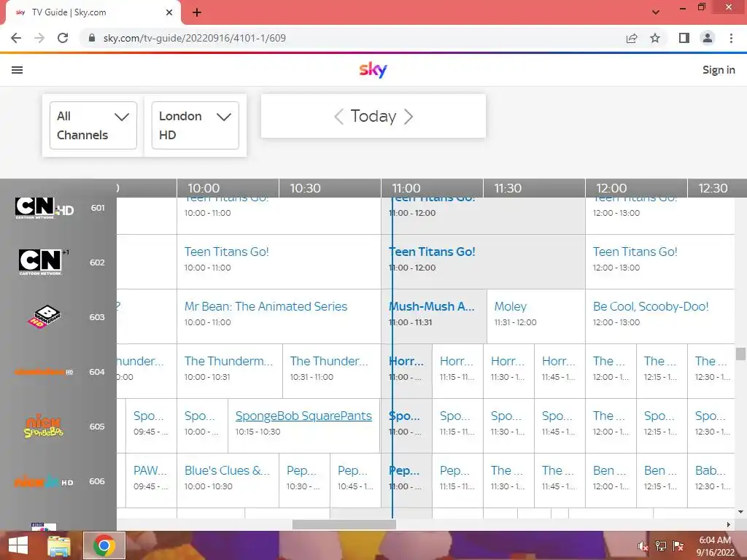
Task: Go to previous day in guide
Action: (338, 116)
